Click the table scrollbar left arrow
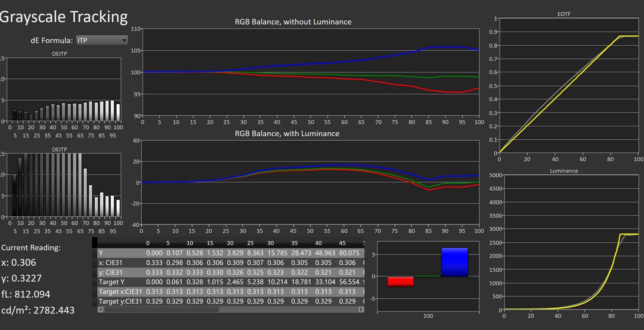644x330 pixels. click(100, 310)
